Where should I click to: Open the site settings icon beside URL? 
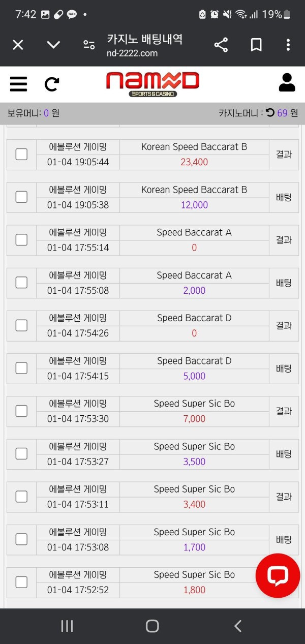pyautogui.click(x=89, y=45)
